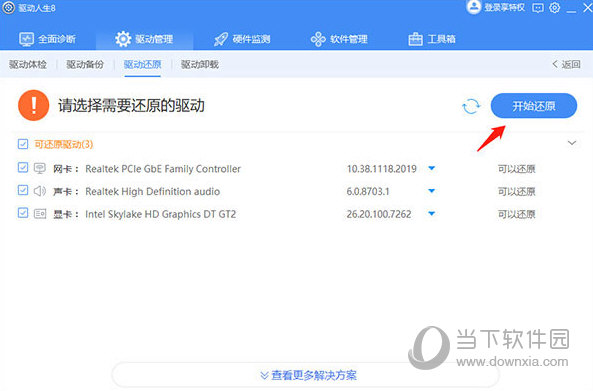Uncheck the 显卡 Intel Skylake HD Graphics checkbox
Viewport: 593px width, 391px height.
click(x=23, y=213)
